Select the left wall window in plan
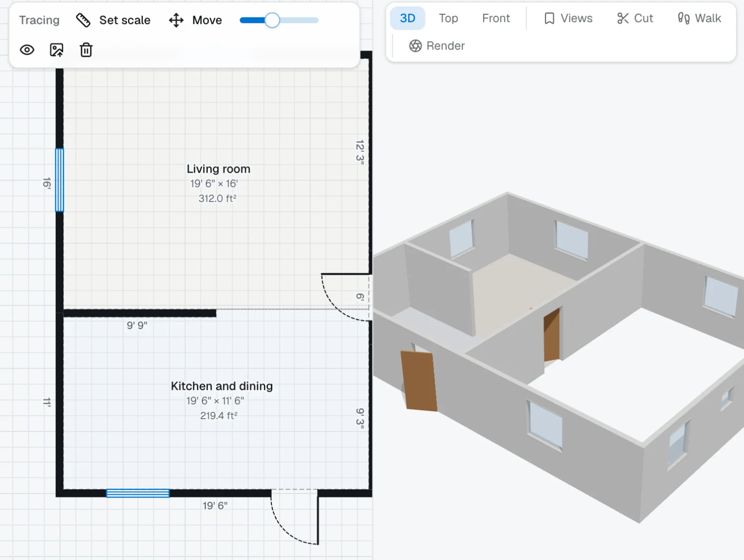Image resolution: width=744 pixels, height=560 pixels. [60, 180]
